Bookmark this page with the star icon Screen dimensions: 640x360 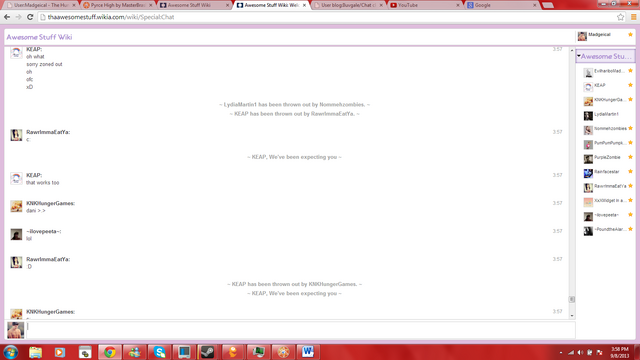click(x=620, y=17)
